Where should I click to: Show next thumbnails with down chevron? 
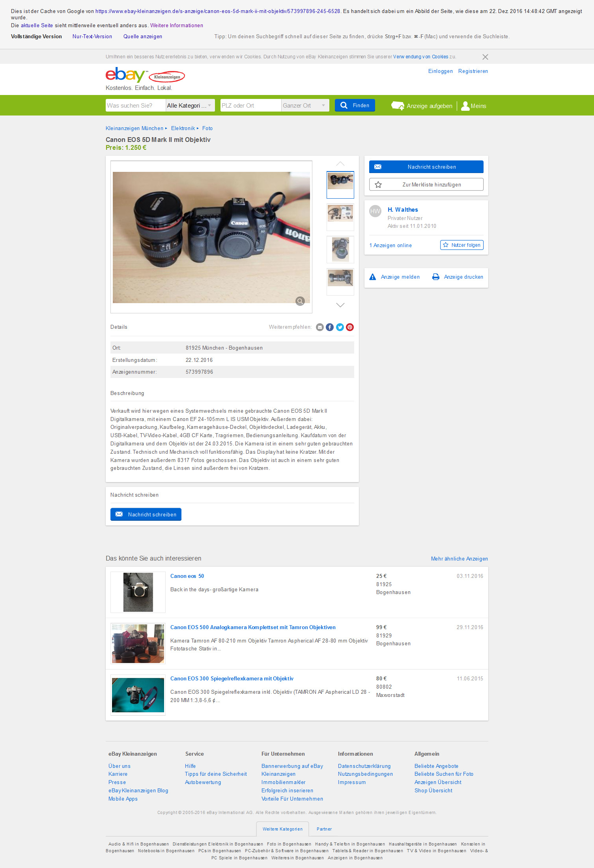(x=340, y=305)
